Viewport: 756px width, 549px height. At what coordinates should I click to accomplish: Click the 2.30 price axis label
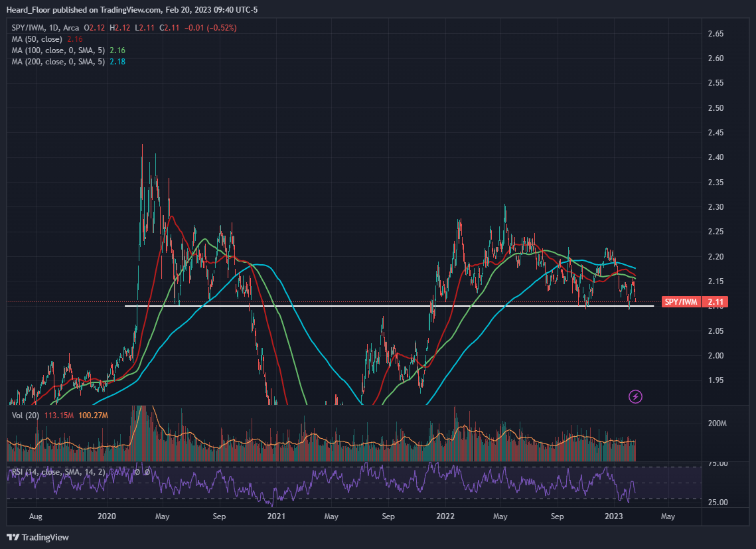[x=716, y=207]
